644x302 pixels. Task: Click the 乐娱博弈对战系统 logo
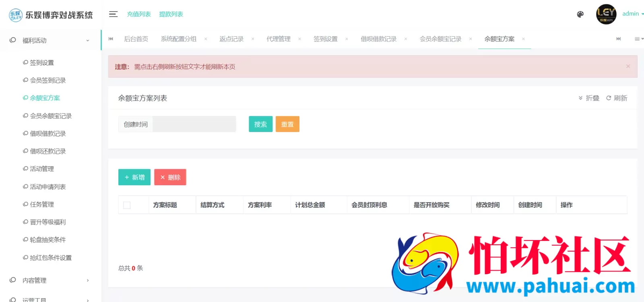51,15
